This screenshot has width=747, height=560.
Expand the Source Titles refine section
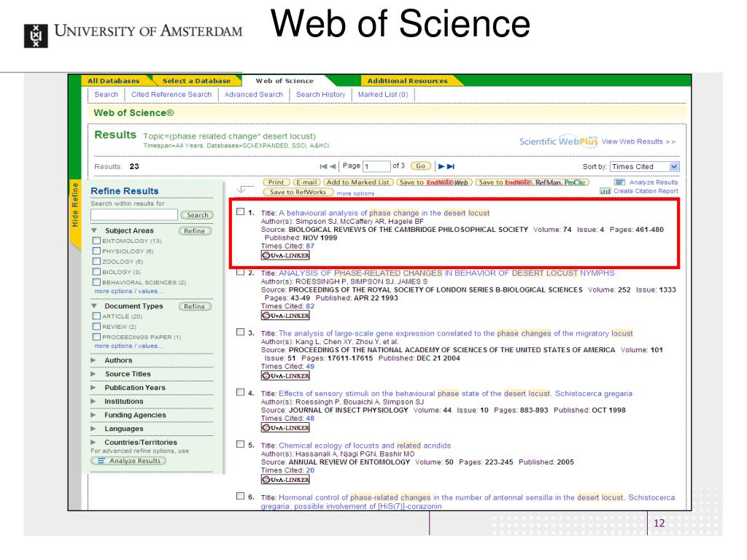94,374
